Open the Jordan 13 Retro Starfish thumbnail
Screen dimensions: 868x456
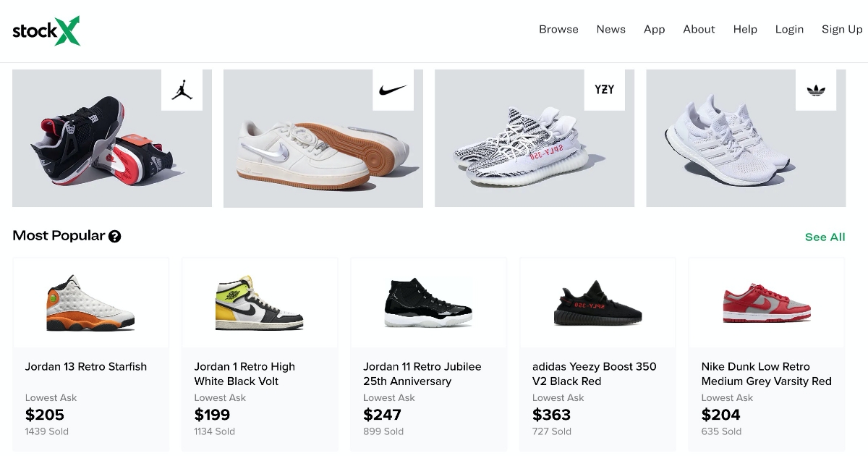90,303
